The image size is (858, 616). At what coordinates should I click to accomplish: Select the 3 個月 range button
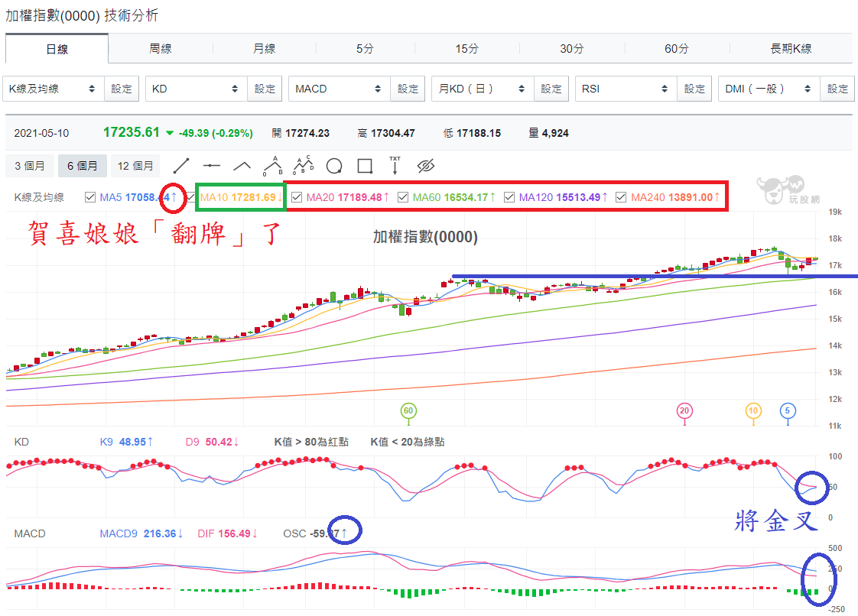[30, 166]
